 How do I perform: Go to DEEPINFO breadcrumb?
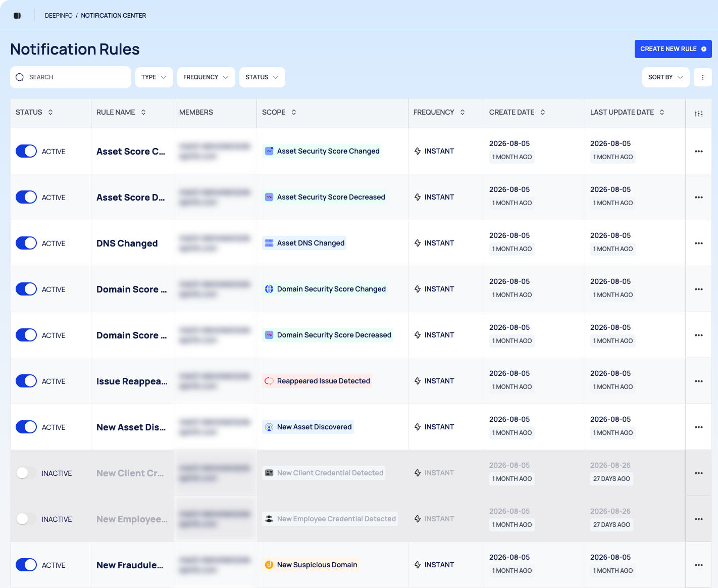(x=59, y=16)
